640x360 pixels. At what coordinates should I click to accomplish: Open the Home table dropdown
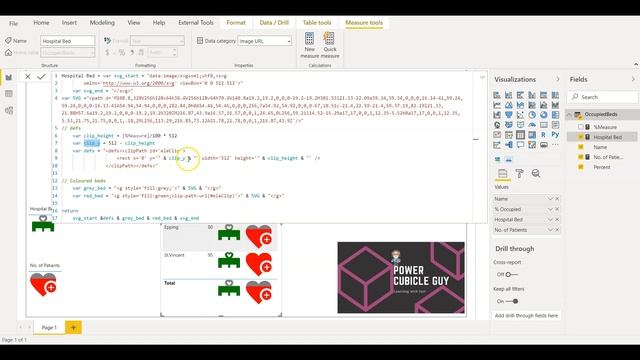coord(68,53)
